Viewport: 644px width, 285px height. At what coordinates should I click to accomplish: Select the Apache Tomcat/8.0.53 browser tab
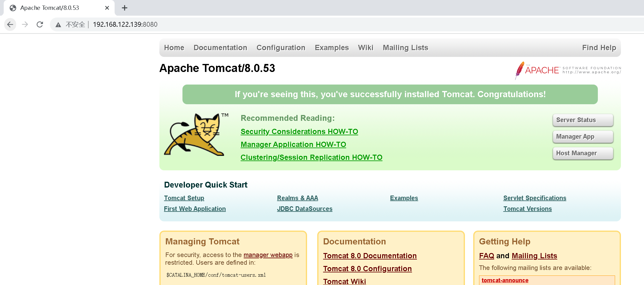[59, 8]
